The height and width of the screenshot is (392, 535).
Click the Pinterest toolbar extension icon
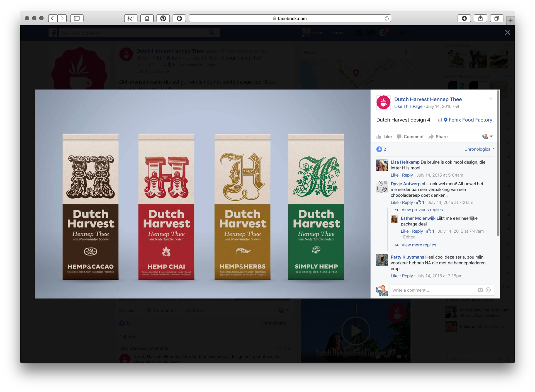tap(163, 18)
